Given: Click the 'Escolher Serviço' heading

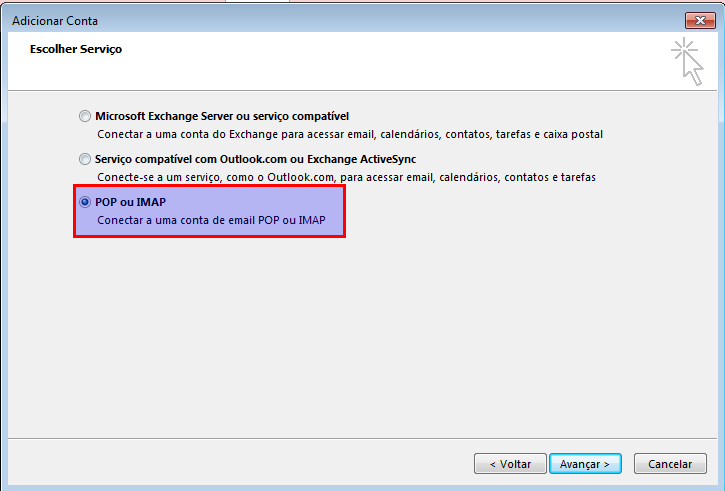Looking at the screenshot, I should click(x=76, y=49).
